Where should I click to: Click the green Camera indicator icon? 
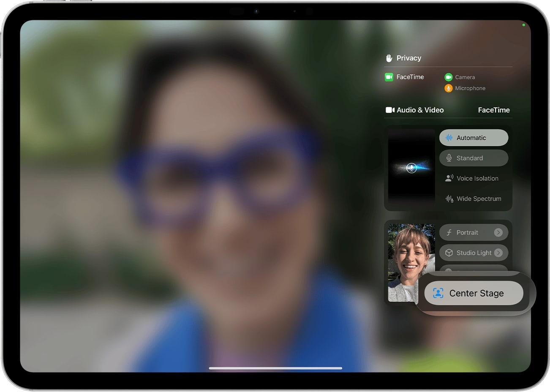[448, 77]
